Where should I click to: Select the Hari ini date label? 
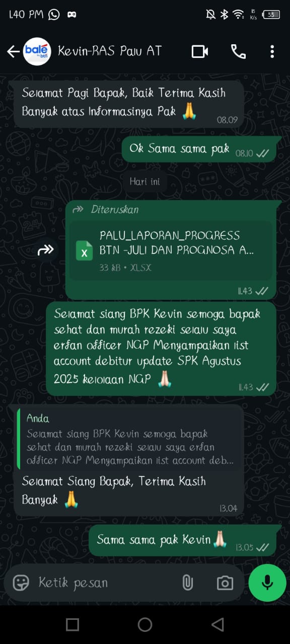point(144,182)
